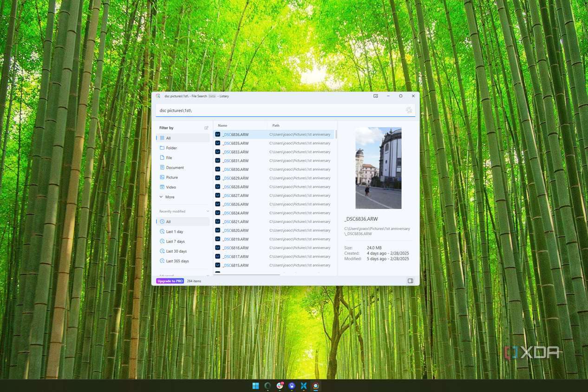The width and height of the screenshot is (588, 392).
Task: Open the Windows Start menu
Action: coord(255,386)
